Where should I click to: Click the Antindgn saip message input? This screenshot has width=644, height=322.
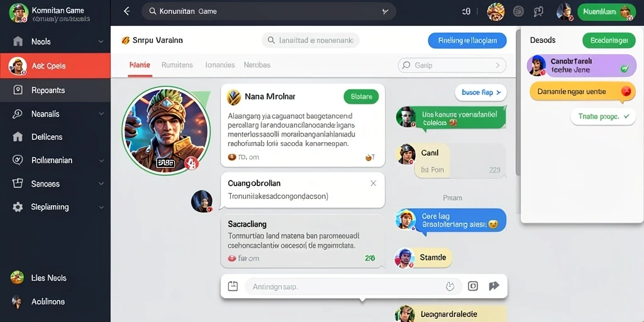point(353,286)
